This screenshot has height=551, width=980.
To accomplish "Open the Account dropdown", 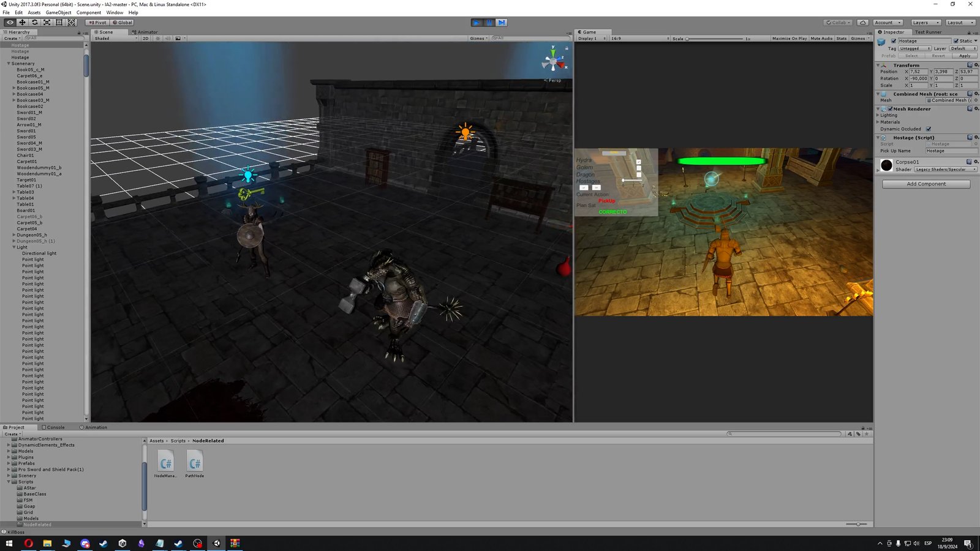I will click(888, 23).
